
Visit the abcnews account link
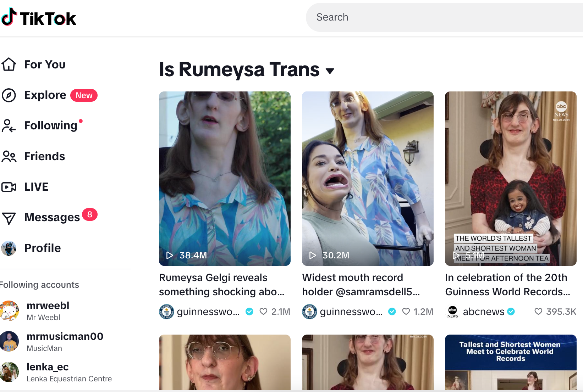click(x=483, y=312)
